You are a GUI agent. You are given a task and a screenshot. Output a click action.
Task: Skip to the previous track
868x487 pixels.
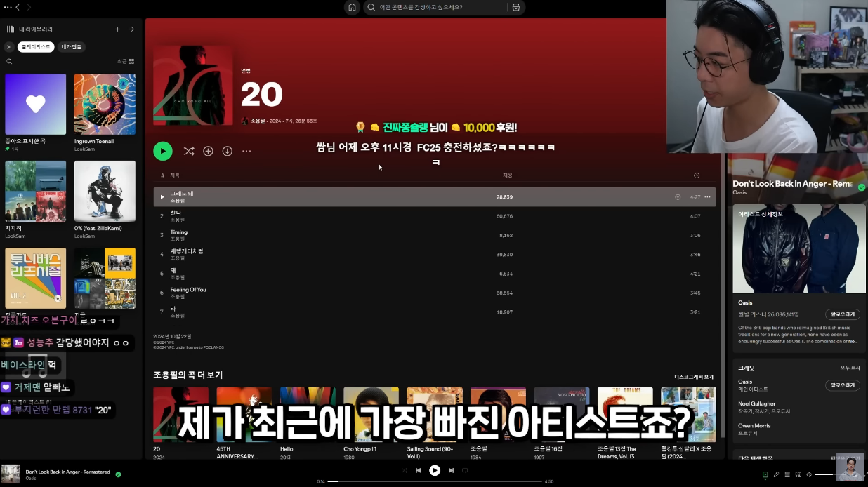coord(419,470)
